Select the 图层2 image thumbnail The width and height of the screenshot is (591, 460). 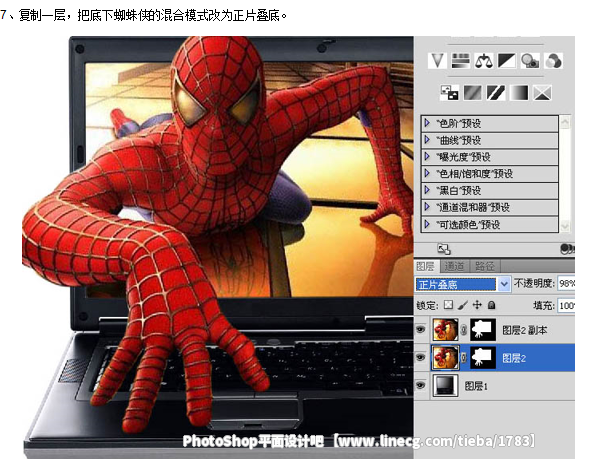coord(445,357)
